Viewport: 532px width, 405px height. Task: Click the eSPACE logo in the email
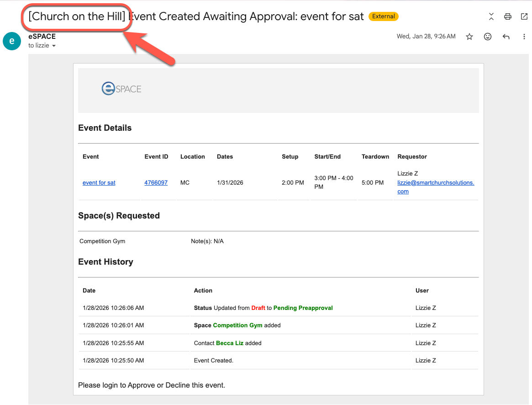[121, 88]
